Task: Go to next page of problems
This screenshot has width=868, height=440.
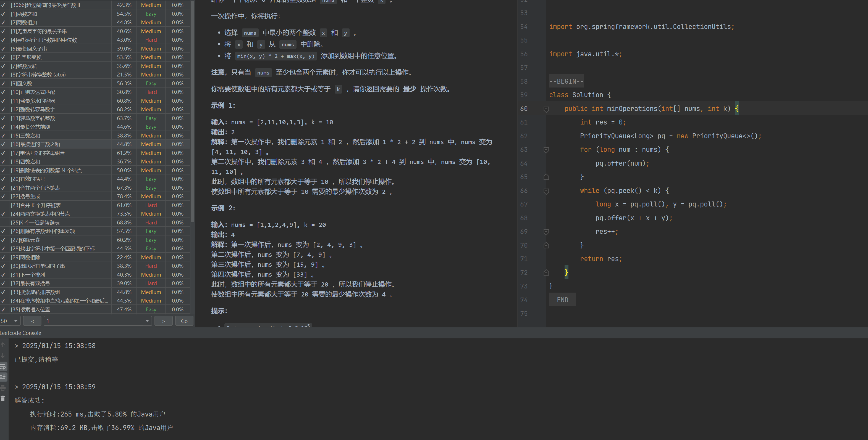Action: 163,321
